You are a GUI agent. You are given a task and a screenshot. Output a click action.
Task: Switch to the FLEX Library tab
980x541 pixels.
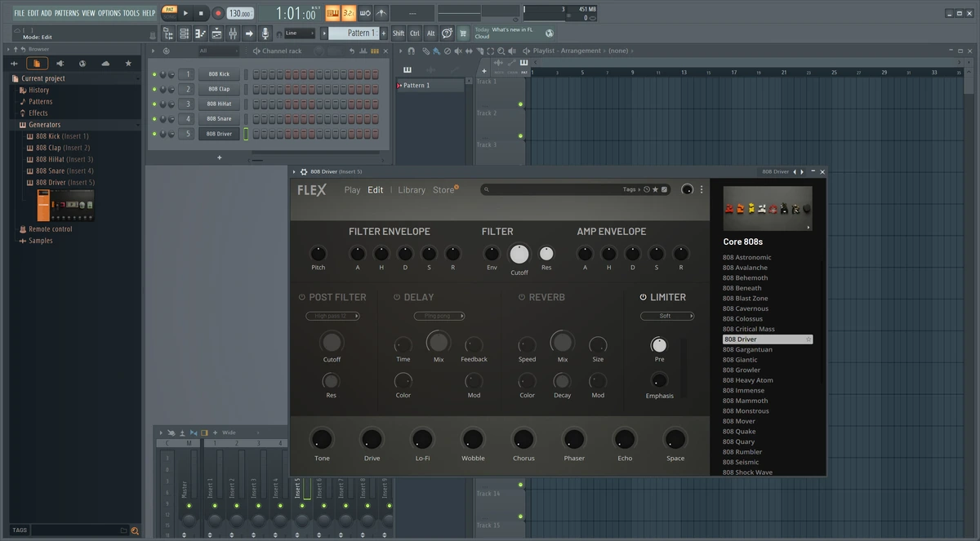point(412,190)
